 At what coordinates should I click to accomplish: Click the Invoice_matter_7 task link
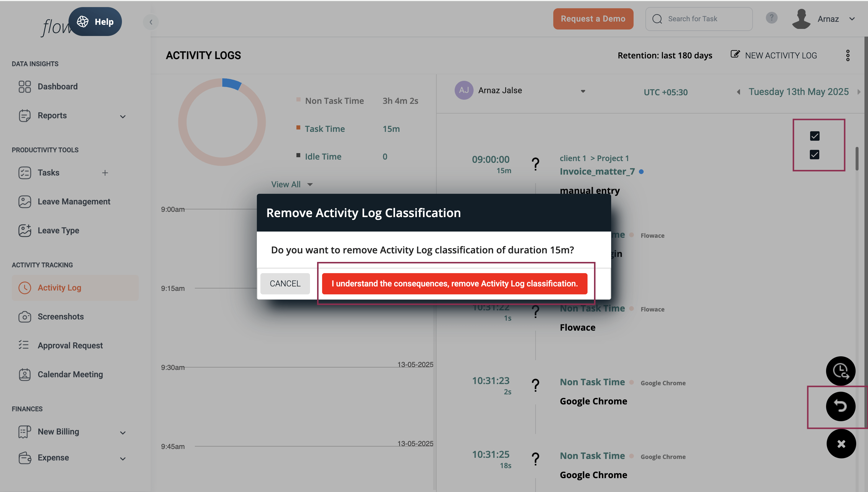597,172
